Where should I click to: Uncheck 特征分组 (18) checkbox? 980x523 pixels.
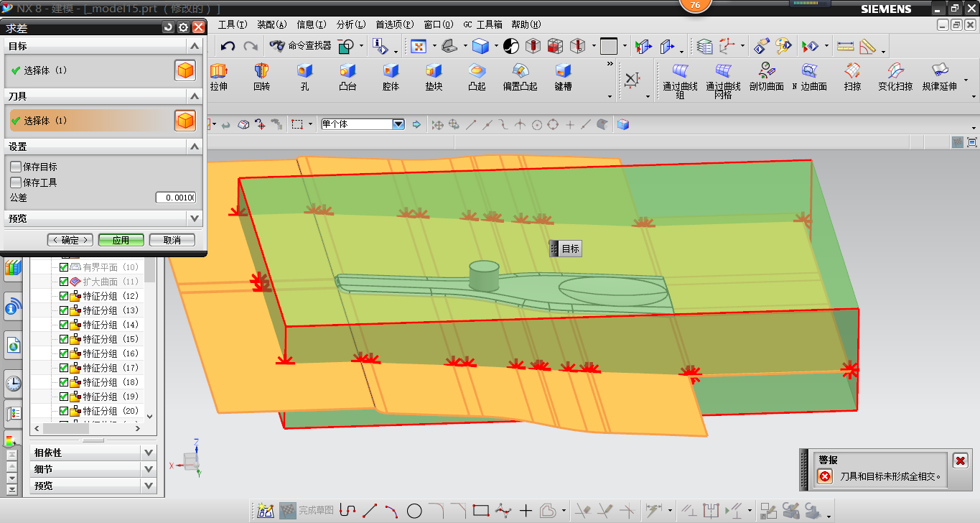(x=64, y=382)
